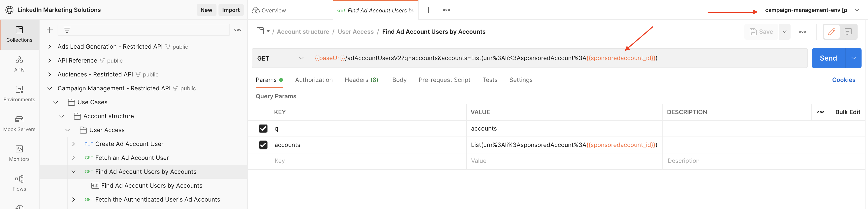This screenshot has width=868, height=209.
Task: Click the example icon for saved response
Action: click(95, 185)
